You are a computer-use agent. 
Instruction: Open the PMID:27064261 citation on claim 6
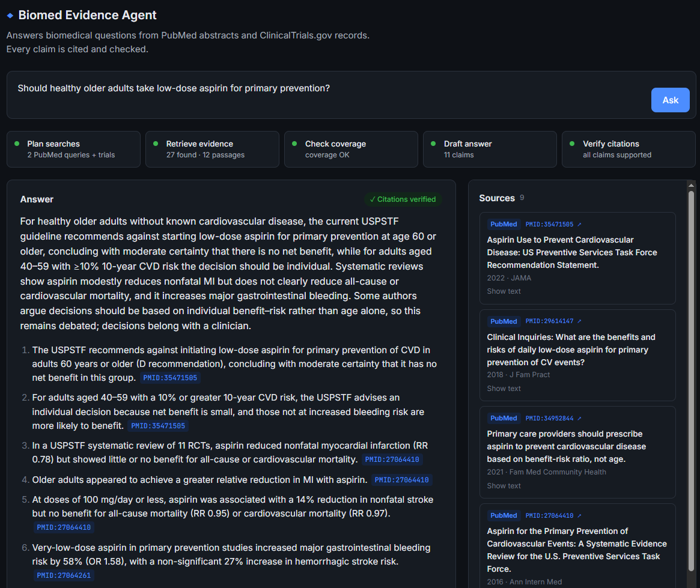point(64,575)
